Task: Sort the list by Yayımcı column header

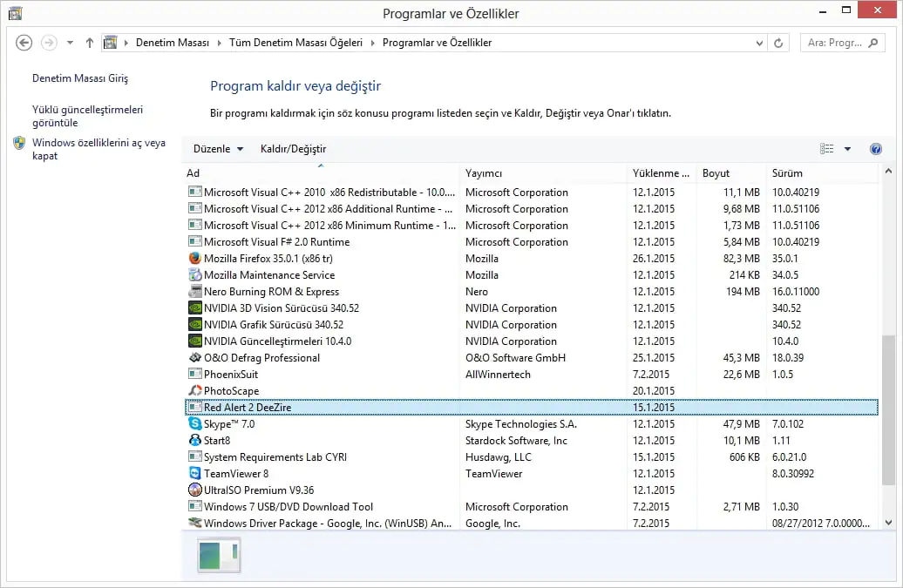Action: pos(540,173)
